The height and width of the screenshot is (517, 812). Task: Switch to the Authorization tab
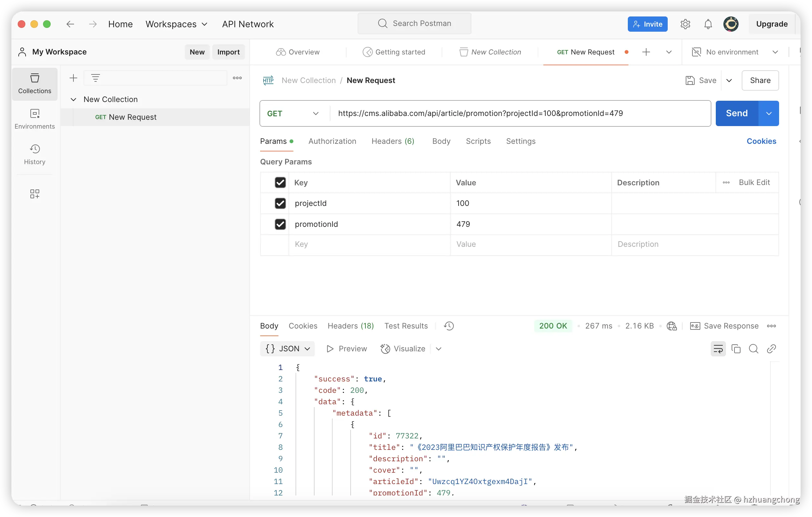[x=332, y=141]
